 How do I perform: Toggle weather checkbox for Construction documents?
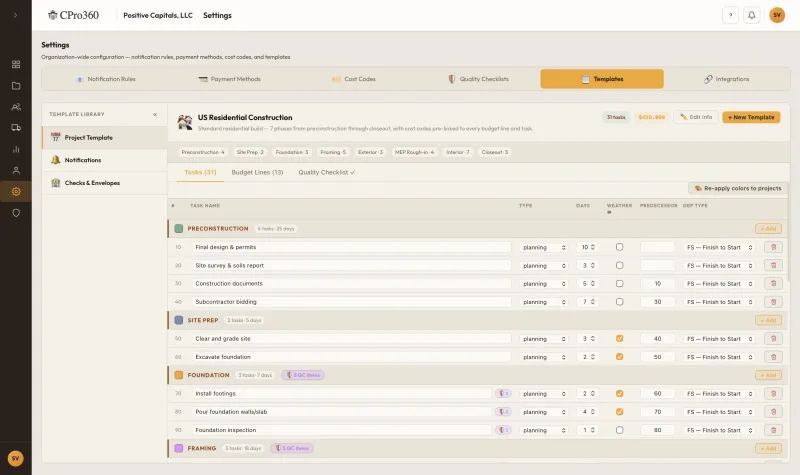click(x=619, y=284)
